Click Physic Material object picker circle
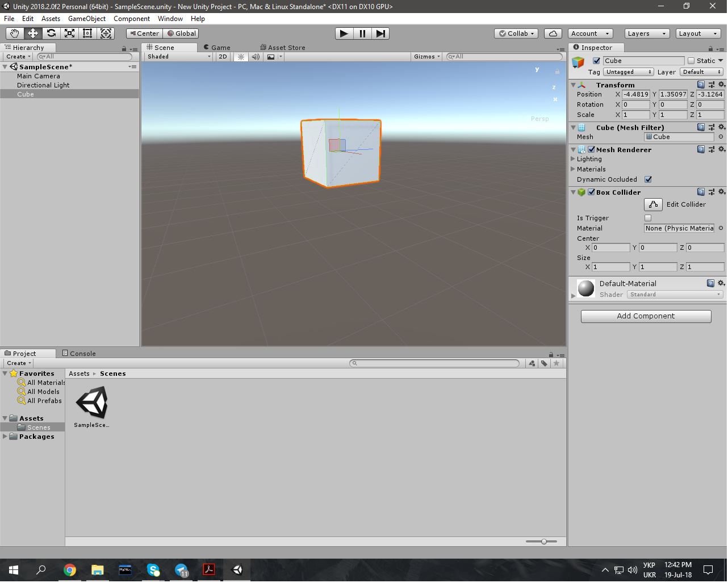 [x=721, y=228]
